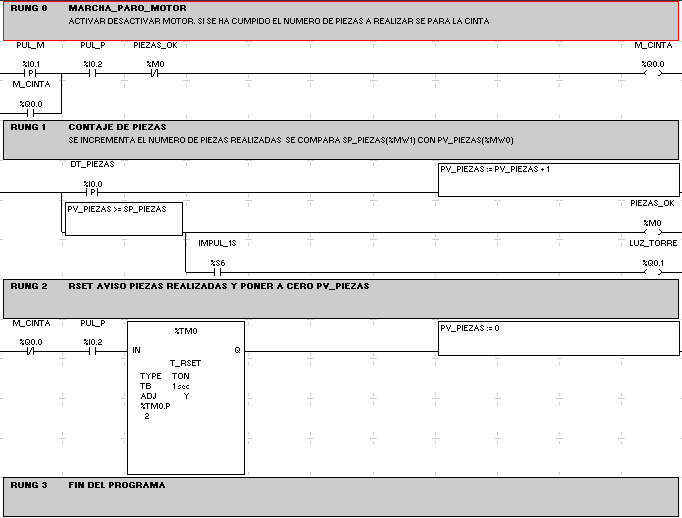Image resolution: width=682 pixels, height=518 pixels.
Task: Select the %Q0.1 output coil LUZ_TORRE
Action: click(x=652, y=272)
